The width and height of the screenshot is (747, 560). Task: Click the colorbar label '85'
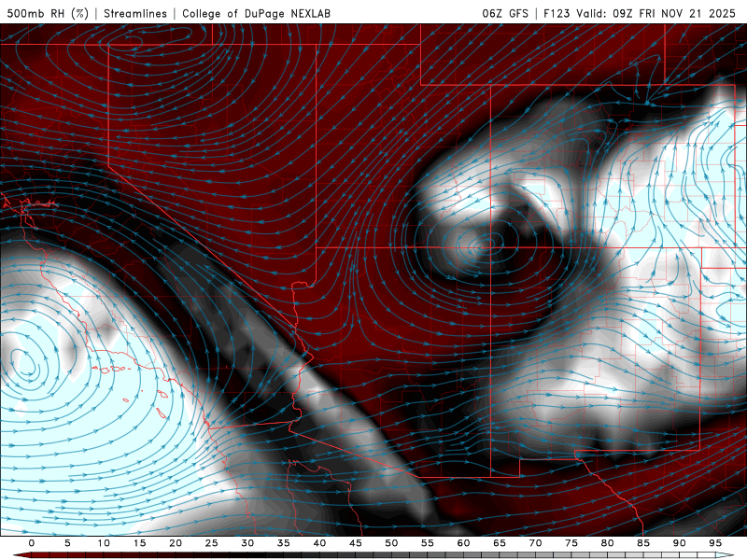tap(643, 543)
